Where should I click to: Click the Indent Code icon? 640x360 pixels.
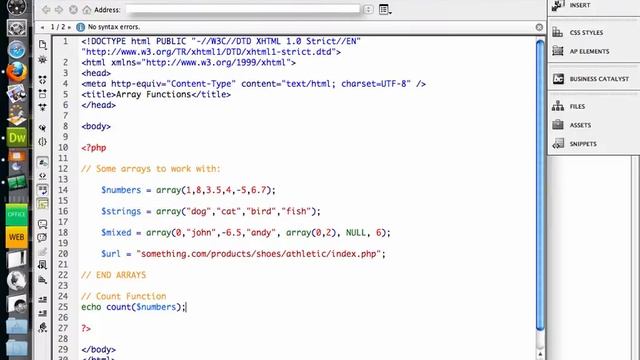[x=42, y=300]
